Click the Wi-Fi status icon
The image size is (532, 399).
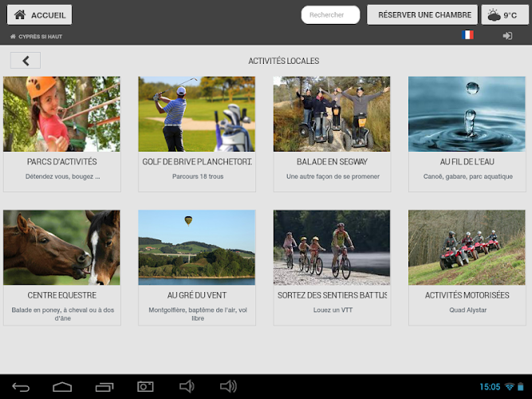point(510,386)
